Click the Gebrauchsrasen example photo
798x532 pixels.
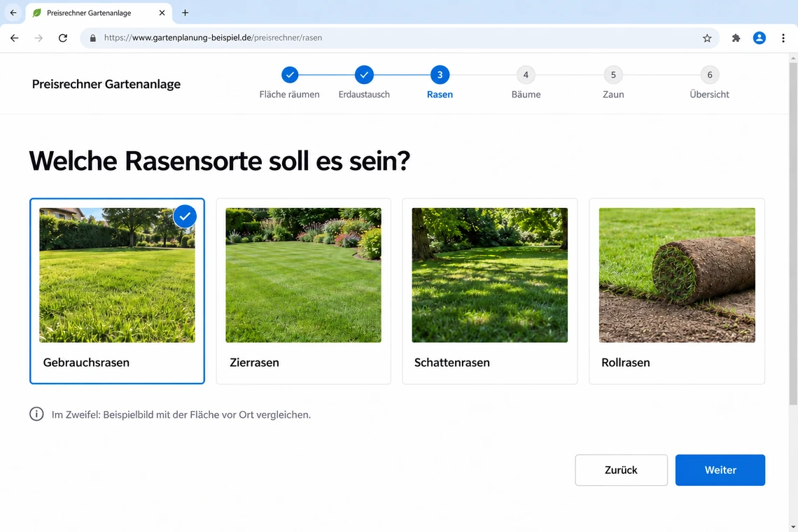[x=117, y=275]
